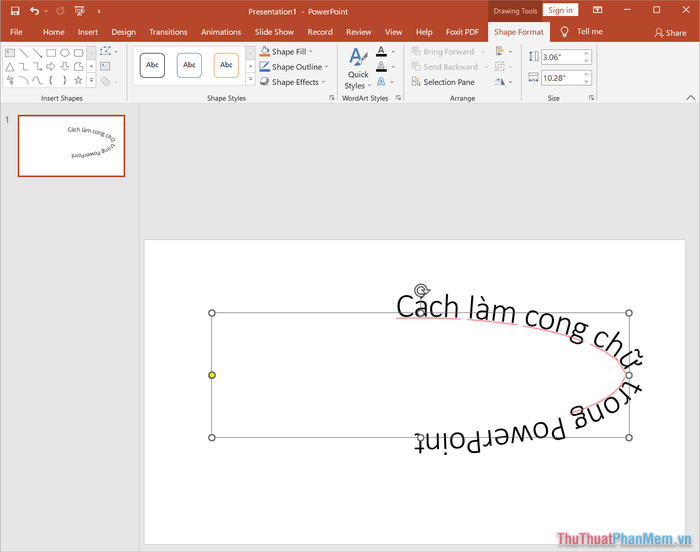700x552 pixels.
Task: Click the shape Width field showing 10.28"
Action: [562, 78]
